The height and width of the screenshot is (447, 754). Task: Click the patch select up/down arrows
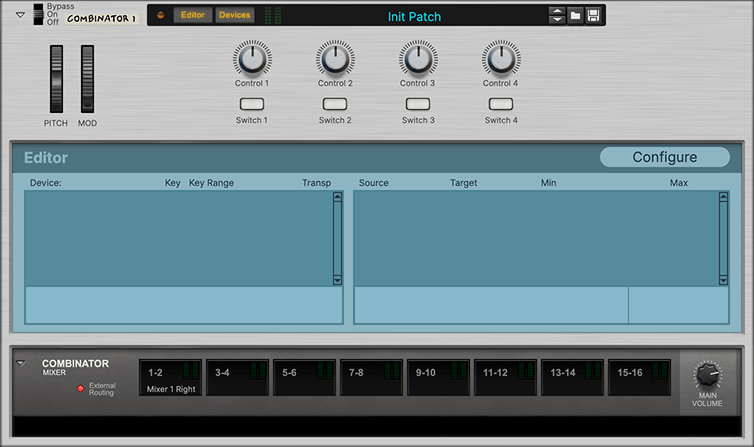coord(557,15)
